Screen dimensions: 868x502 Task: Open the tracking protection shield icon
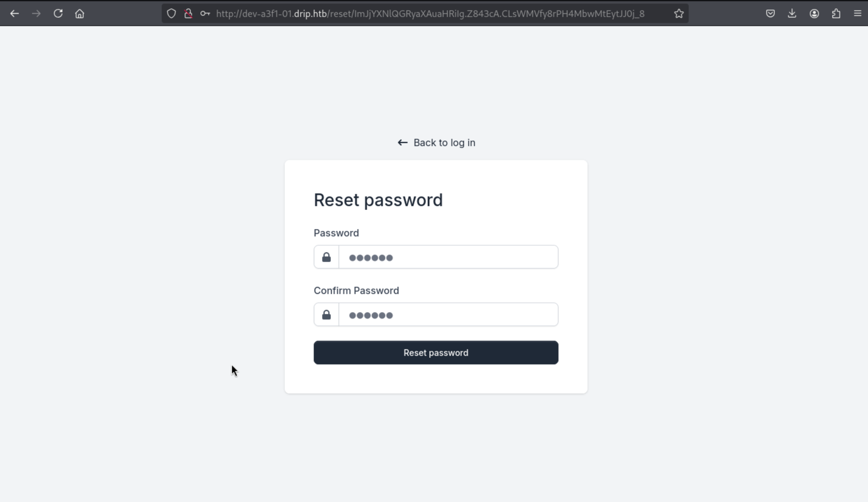pos(171,14)
